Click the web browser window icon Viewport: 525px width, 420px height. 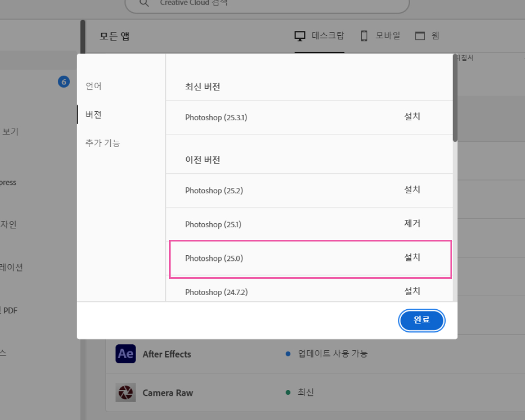coord(420,36)
